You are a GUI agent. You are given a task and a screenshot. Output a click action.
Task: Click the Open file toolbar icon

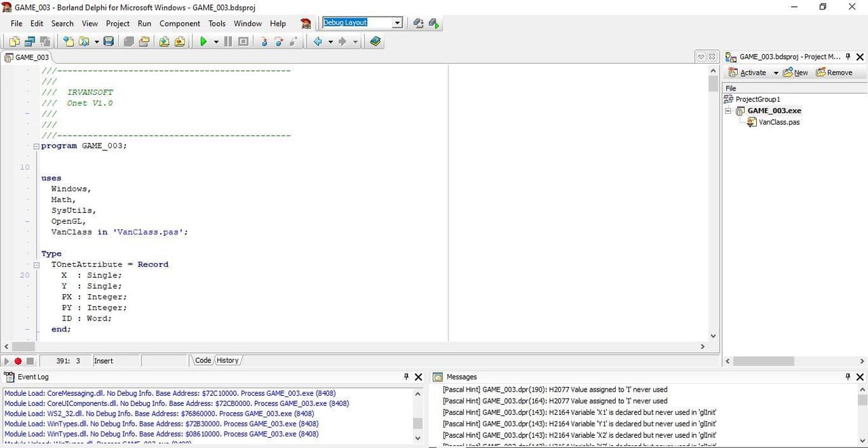coord(84,41)
